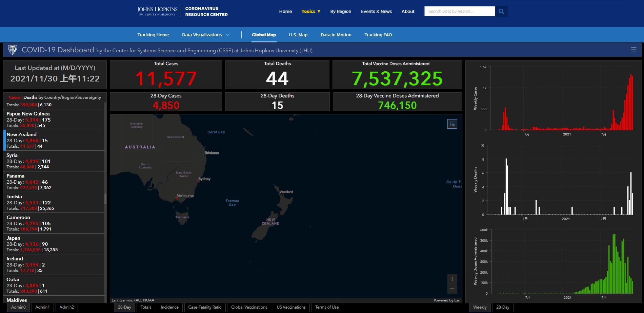Viewport: 644px width, 313px height.
Task: Expand the Topics dropdown menu
Action: click(311, 12)
